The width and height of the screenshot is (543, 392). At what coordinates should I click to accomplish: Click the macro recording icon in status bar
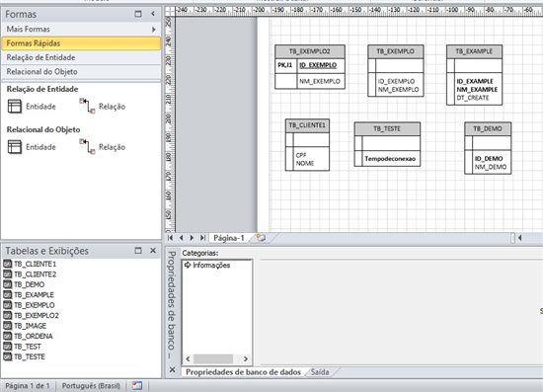coord(137,385)
